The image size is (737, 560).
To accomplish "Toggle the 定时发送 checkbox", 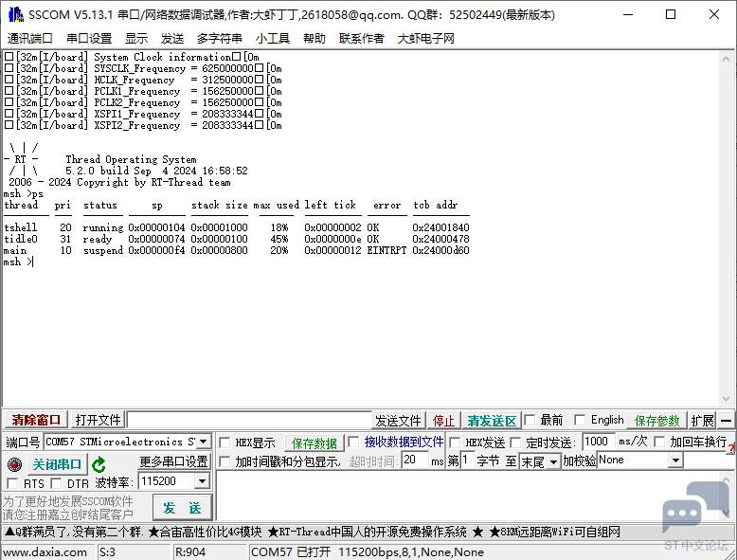I will pyautogui.click(x=515, y=443).
